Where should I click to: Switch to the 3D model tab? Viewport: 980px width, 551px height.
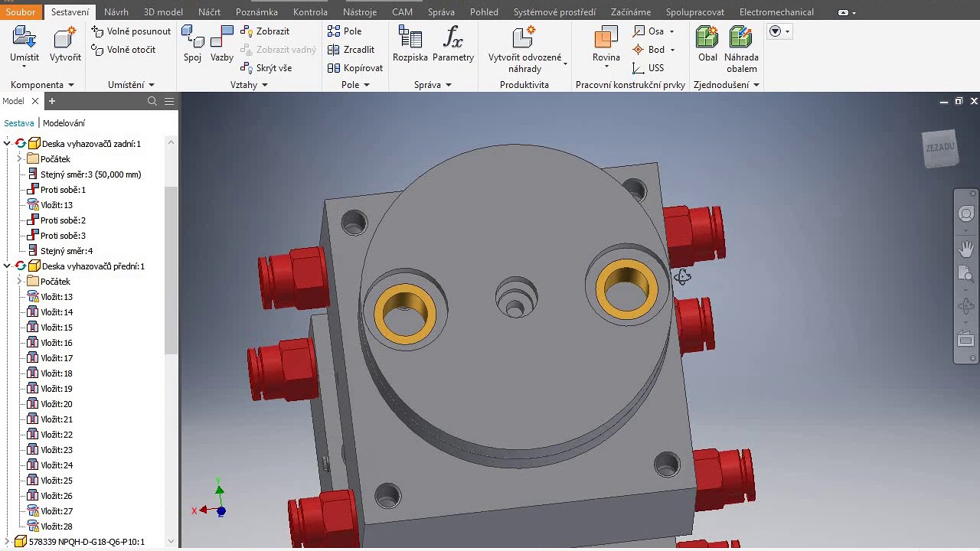pyautogui.click(x=163, y=12)
